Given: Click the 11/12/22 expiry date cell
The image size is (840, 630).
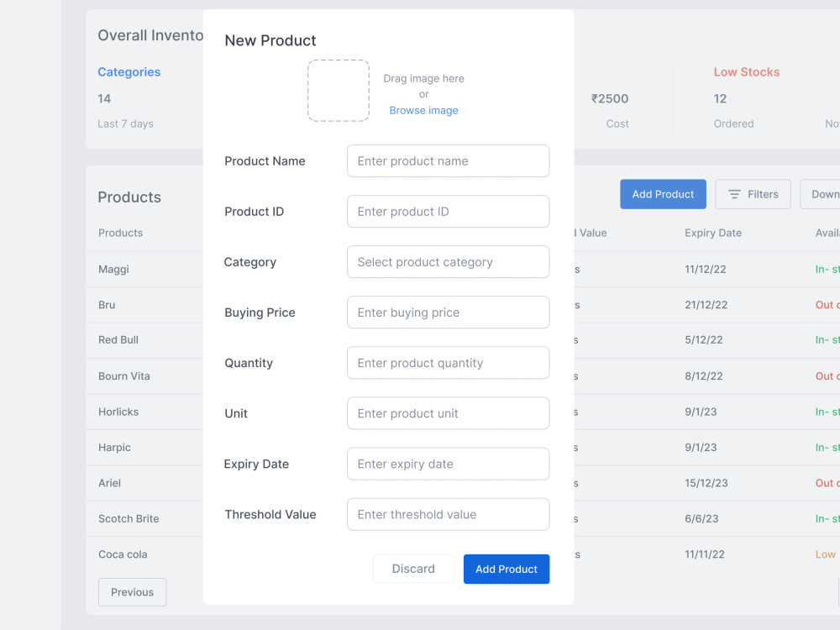Looking at the screenshot, I should click(x=705, y=269).
